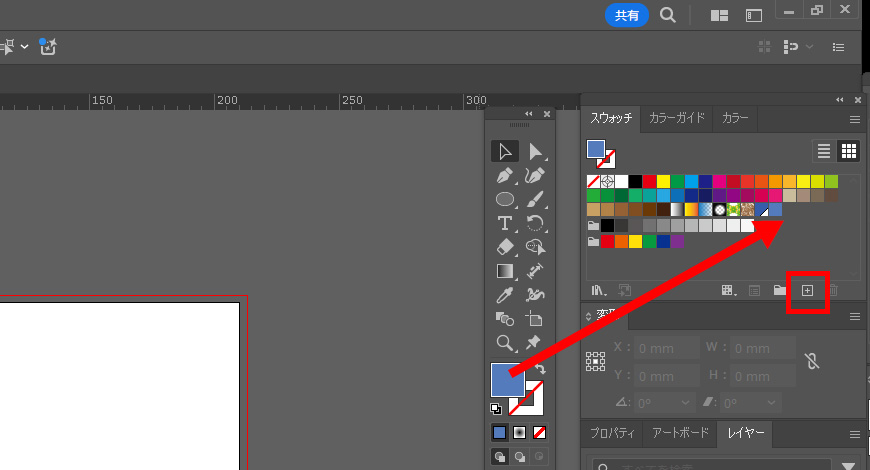
Task: Activate the Eyedropper tool
Action: [x=504, y=295]
